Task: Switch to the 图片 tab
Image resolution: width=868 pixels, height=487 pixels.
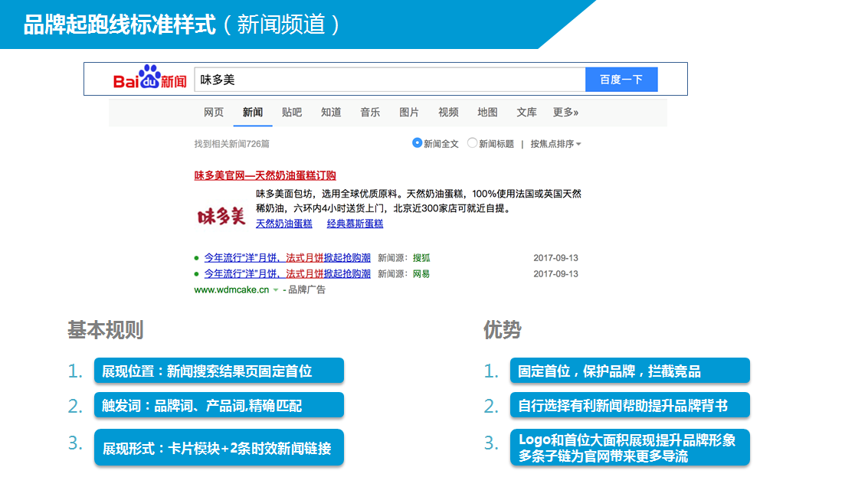Action: pyautogui.click(x=409, y=113)
